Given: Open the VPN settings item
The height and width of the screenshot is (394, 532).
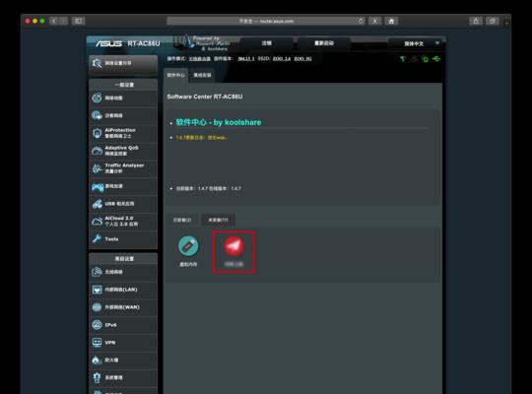Looking at the screenshot, I should 123,343.
